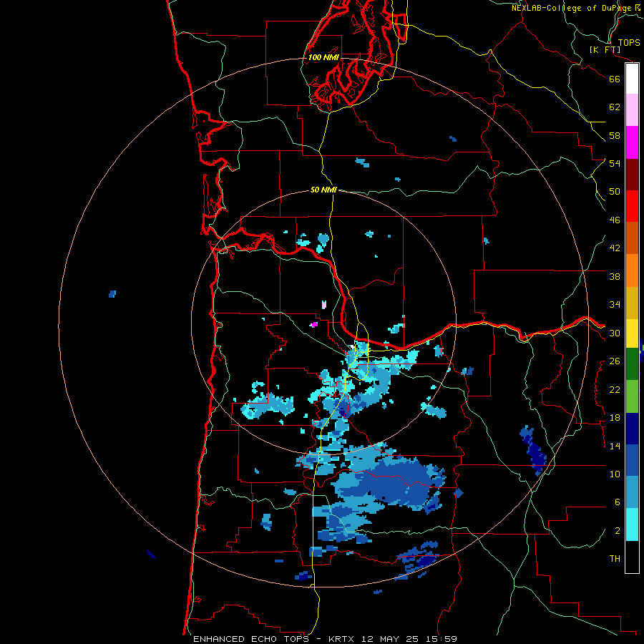
Task: Click the [K FT] units label
Action: [605, 49]
